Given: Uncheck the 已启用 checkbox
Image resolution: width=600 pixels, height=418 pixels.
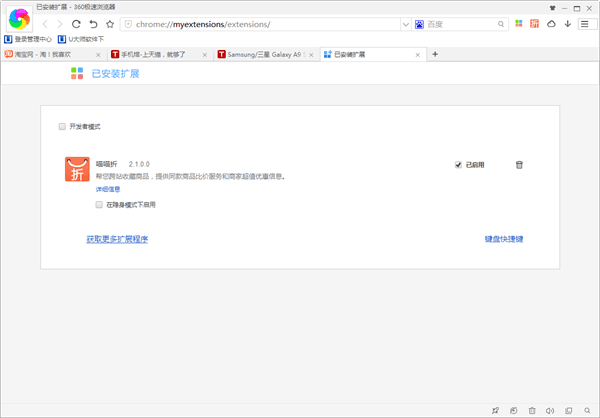Looking at the screenshot, I should (x=458, y=165).
